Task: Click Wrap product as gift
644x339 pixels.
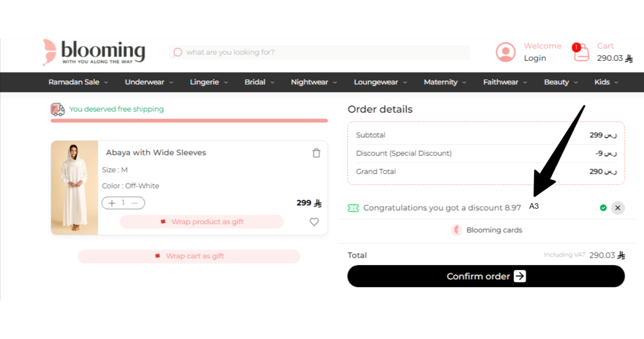Action: pyautogui.click(x=202, y=222)
